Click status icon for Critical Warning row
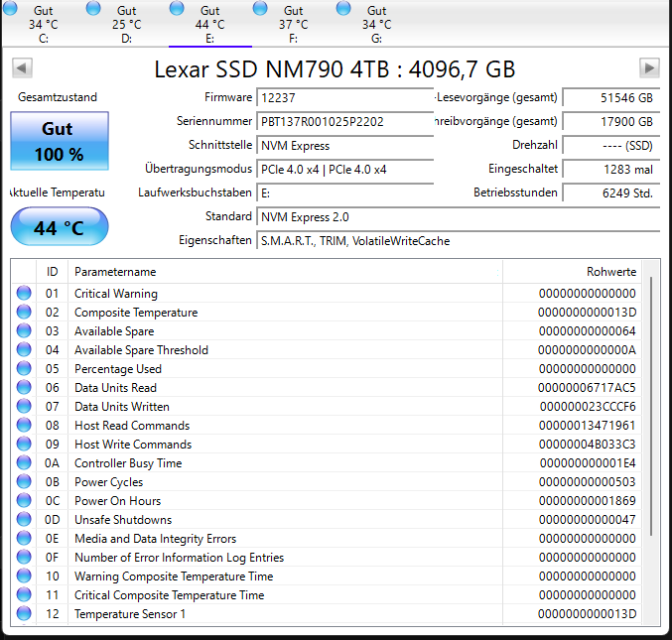 point(24,293)
